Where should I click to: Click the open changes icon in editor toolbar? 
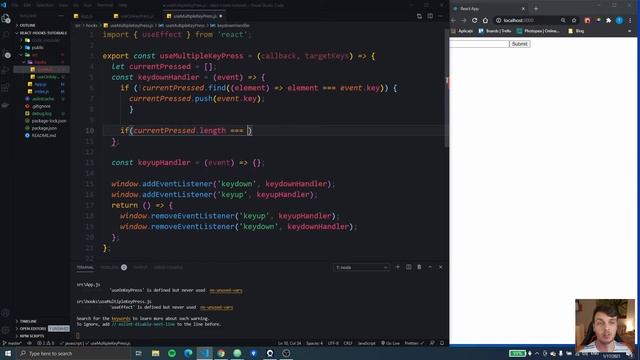click(x=419, y=16)
